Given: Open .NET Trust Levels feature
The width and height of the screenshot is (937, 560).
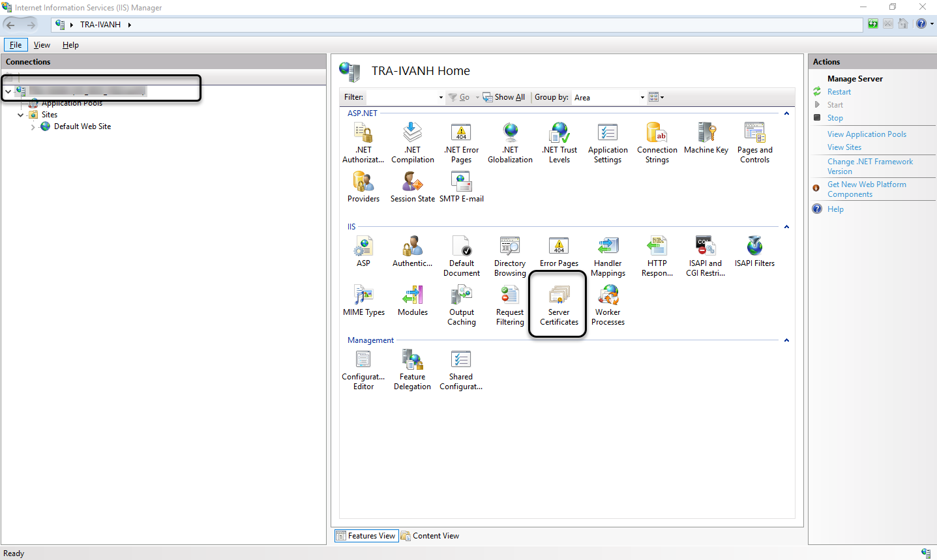Looking at the screenshot, I should tap(559, 143).
